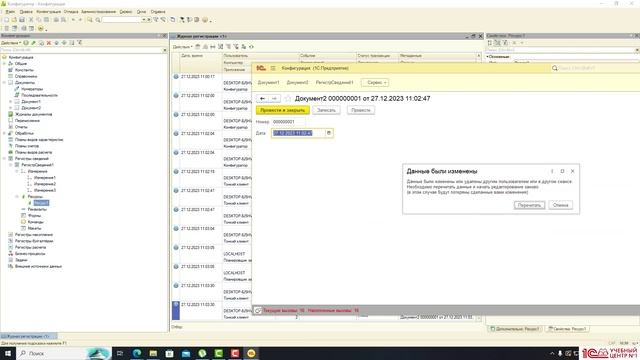The image size is (640, 360).
Task: Click the Save toolbar icon
Action: pyautogui.click(x=22, y=20)
